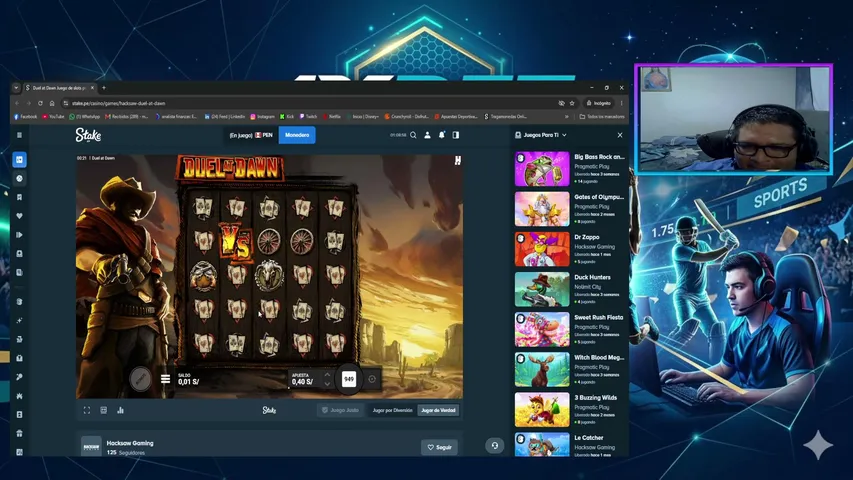The height and width of the screenshot is (480, 853).
Task: Click the Juego Justo button
Action: click(341, 410)
